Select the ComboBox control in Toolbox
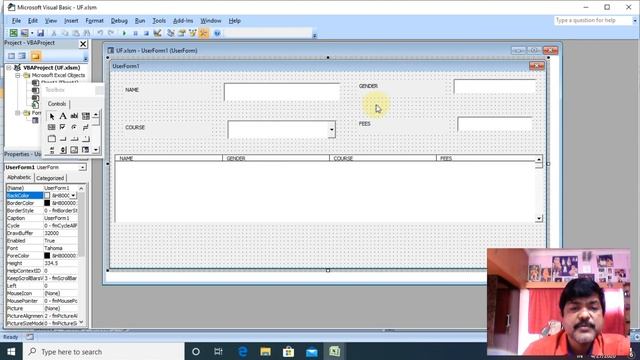The width and height of the screenshot is (640, 360). pyautogui.click(x=86, y=116)
